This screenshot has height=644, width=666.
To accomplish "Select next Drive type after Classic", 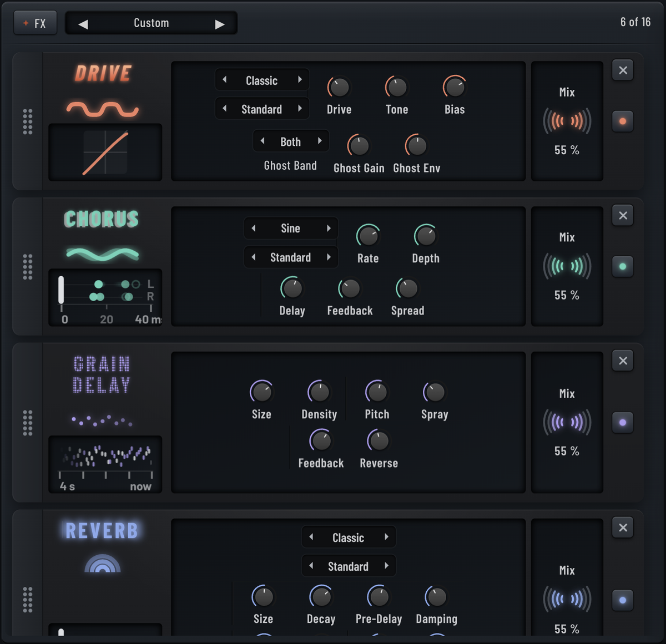I will coord(300,80).
